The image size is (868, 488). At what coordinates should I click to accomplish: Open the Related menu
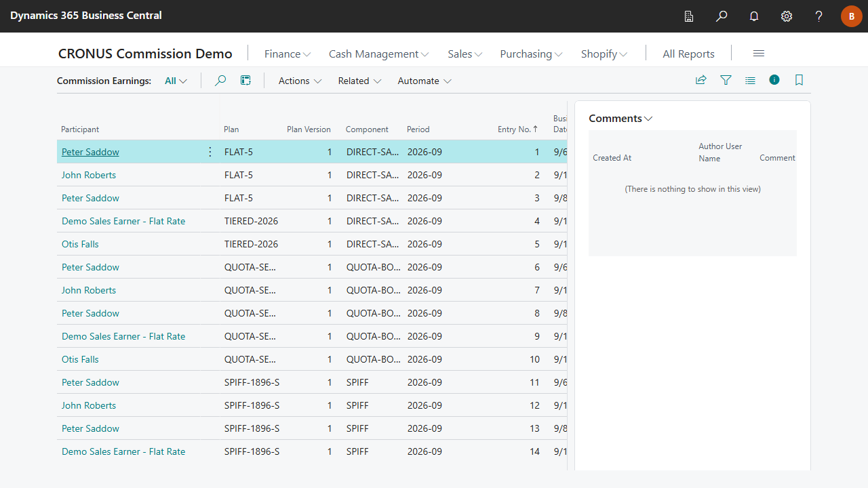pyautogui.click(x=359, y=81)
